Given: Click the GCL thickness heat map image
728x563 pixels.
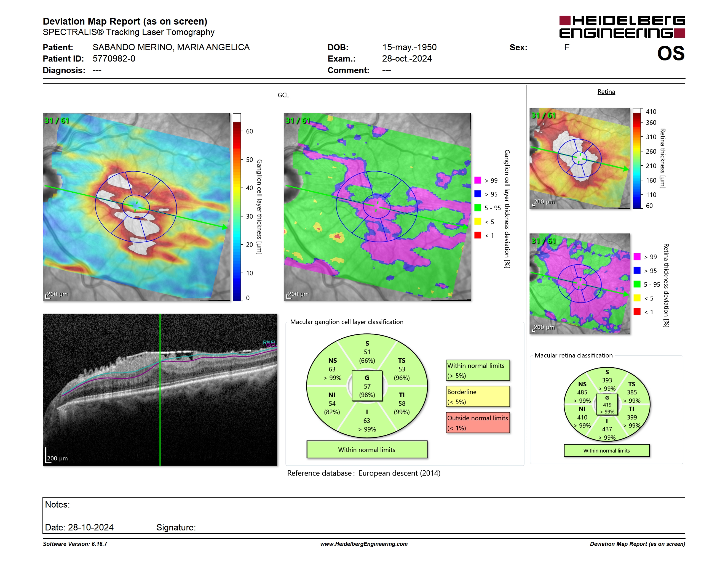Looking at the screenshot, I should (136, 207).
